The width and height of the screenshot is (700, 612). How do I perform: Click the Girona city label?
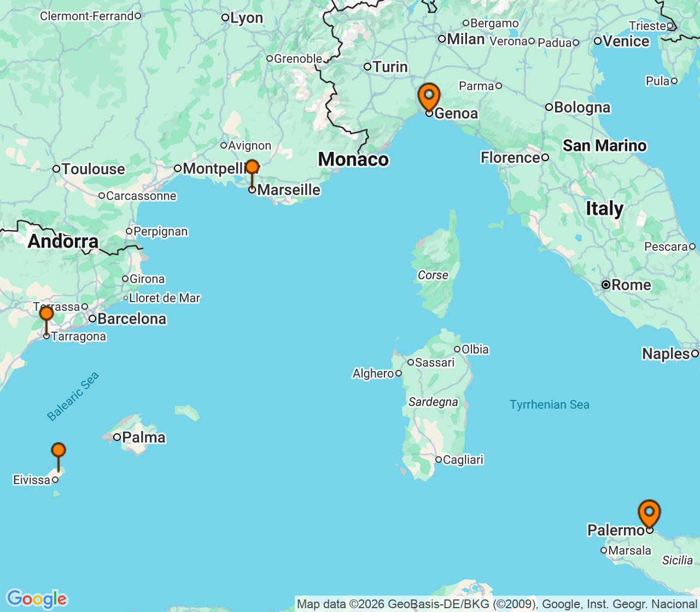tap(147, 279)
